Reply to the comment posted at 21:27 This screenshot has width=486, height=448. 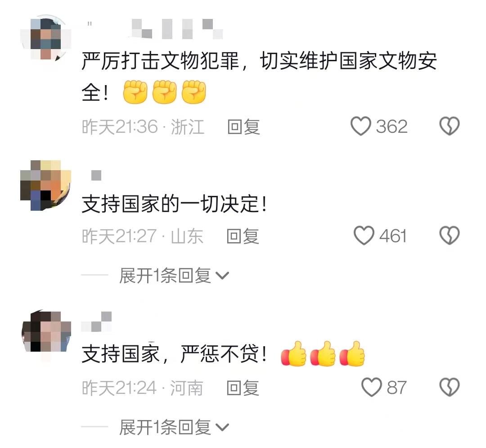click(243, 236)
